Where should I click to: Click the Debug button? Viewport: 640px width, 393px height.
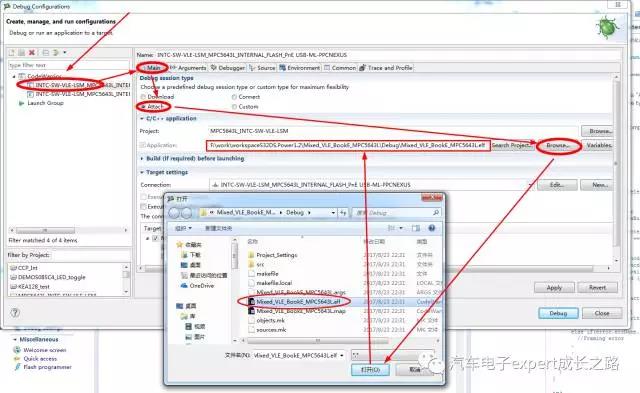pos(558,313)
